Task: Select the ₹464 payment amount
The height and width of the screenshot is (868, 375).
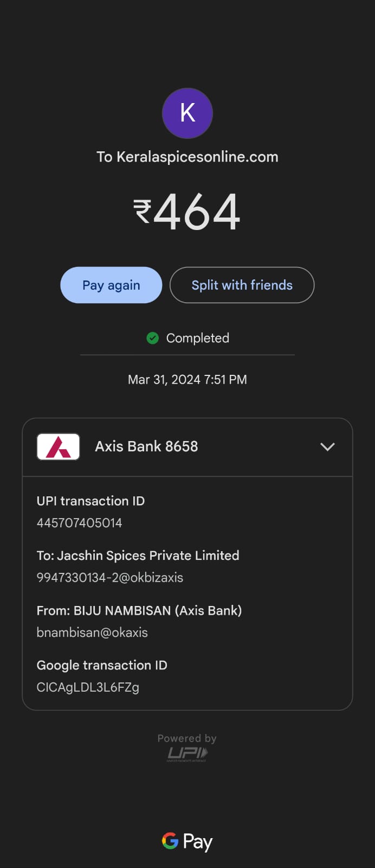Action: [187, 212]
